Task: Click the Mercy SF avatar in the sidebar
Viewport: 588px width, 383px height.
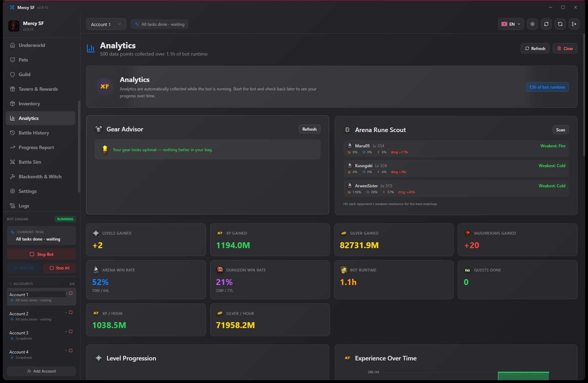Action: click(14, 26)
